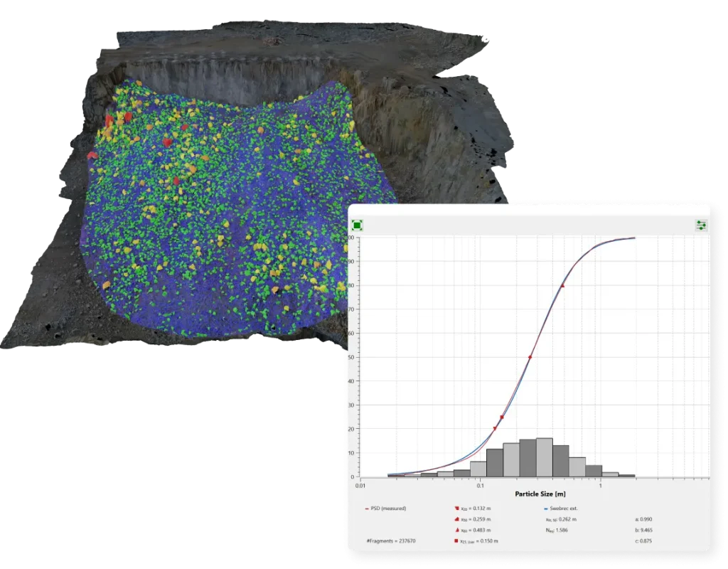Viewport: 728px width, 569px height.
Task: Click the Particle Size [m] axis title
Action: point(540,493)
